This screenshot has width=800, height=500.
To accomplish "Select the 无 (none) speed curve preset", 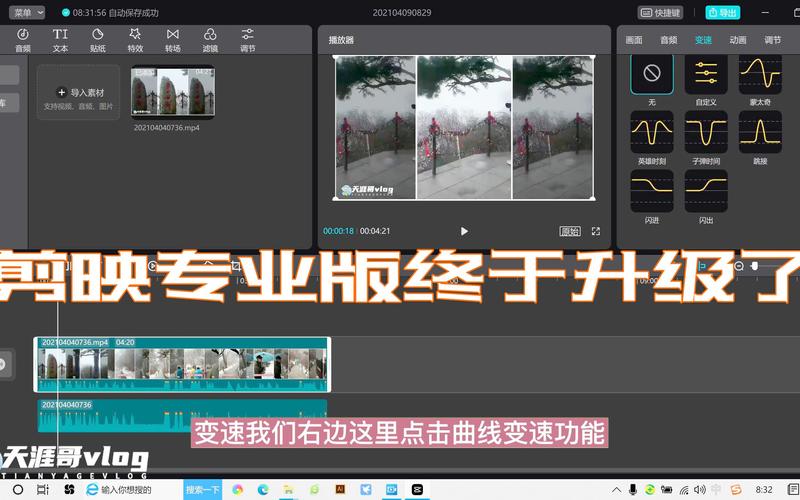I will (652, 74).
